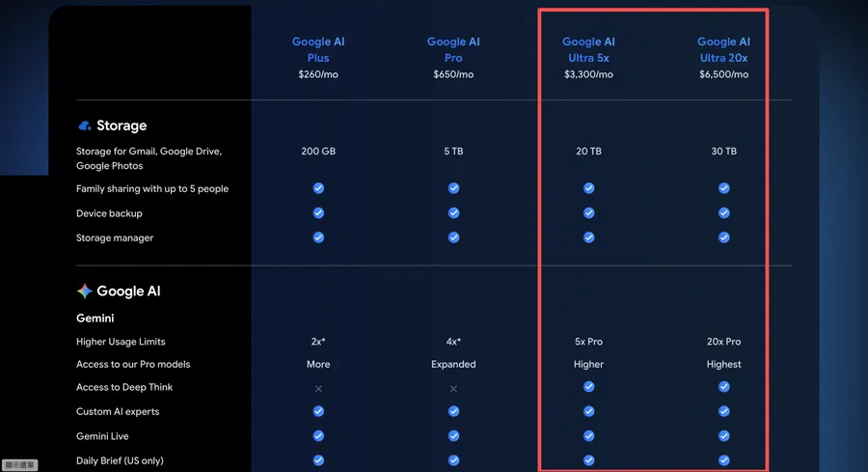Click Storage manager checkmark under Google AI Pro

pyautogui.click(x=453, y=237)
